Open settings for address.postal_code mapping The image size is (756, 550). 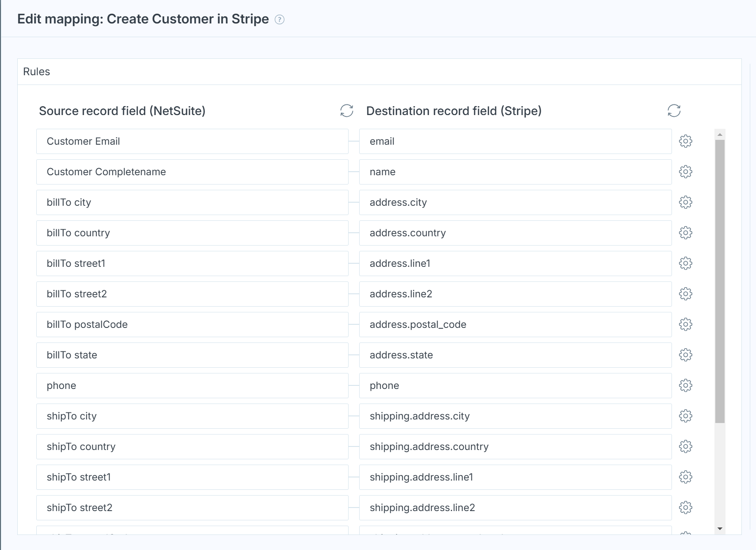coord(685,325)
